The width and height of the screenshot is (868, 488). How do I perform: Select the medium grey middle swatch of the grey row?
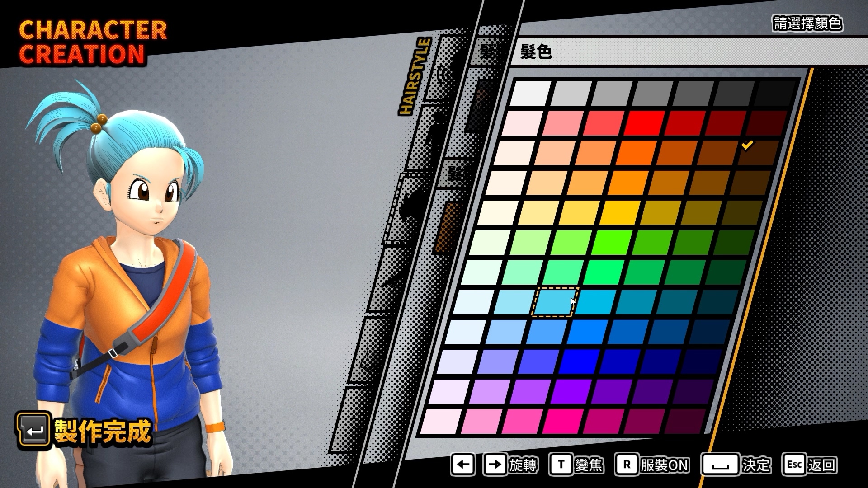tap(652, 94)
